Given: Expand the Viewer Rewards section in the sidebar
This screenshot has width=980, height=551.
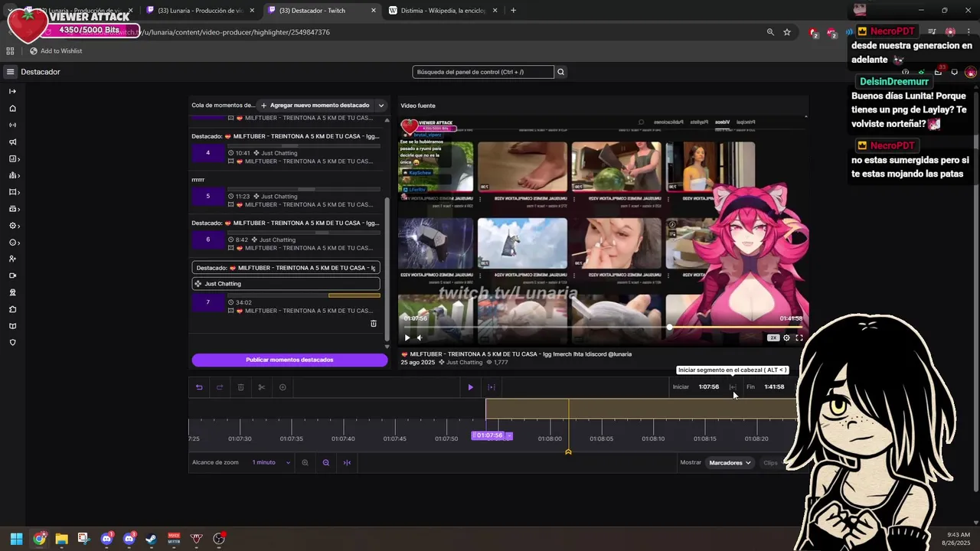Looking at the screenshot, I should coord(14,242).
